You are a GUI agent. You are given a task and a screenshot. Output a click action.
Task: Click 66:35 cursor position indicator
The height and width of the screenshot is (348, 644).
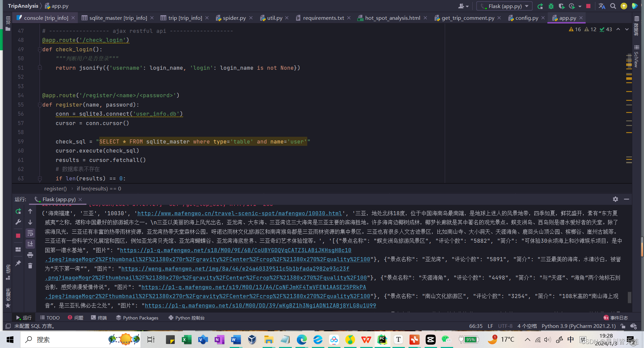[x=476, y=326]
